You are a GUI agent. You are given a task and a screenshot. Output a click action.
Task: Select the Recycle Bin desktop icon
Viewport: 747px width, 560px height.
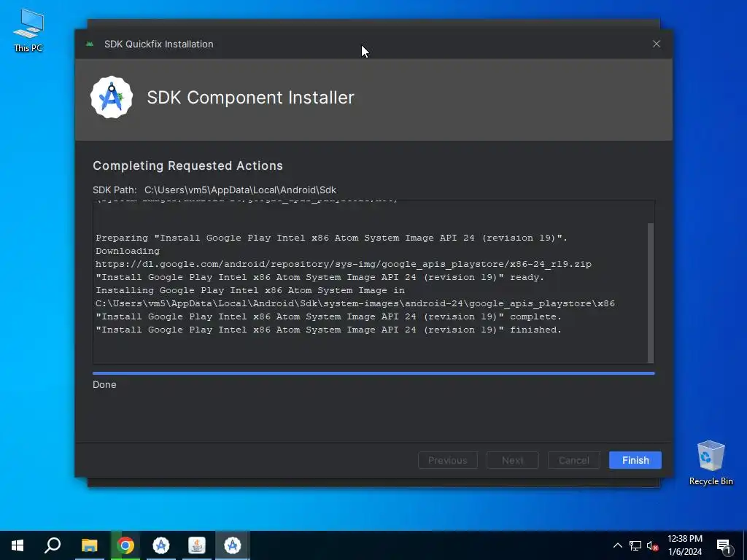(x=711, y=463)
